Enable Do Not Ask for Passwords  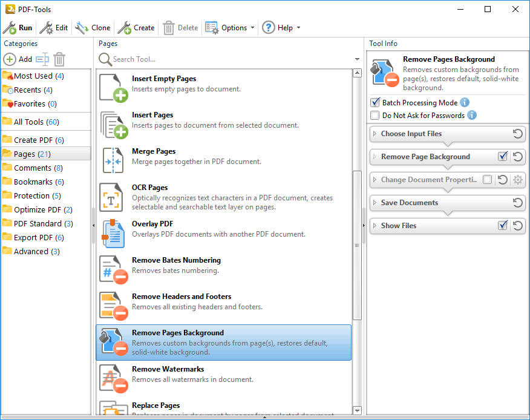point(375,115)
